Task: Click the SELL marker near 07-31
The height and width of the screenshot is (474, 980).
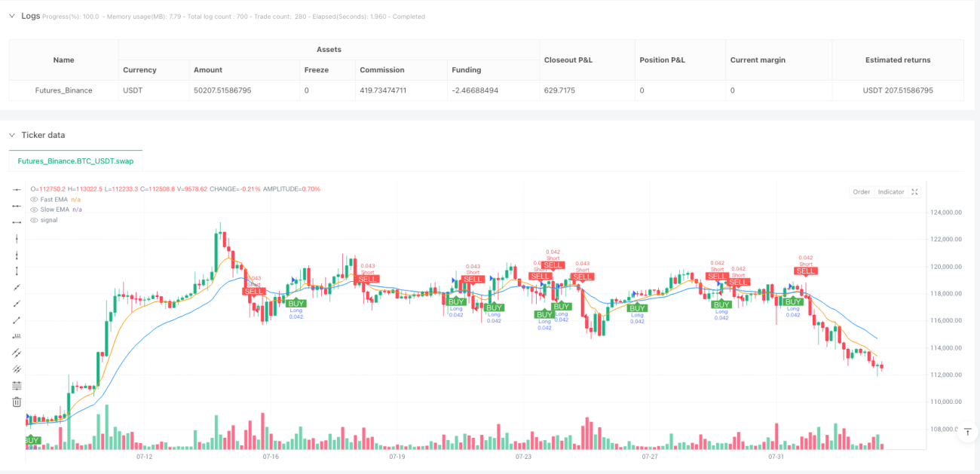Action: click(x=806, y=271)
